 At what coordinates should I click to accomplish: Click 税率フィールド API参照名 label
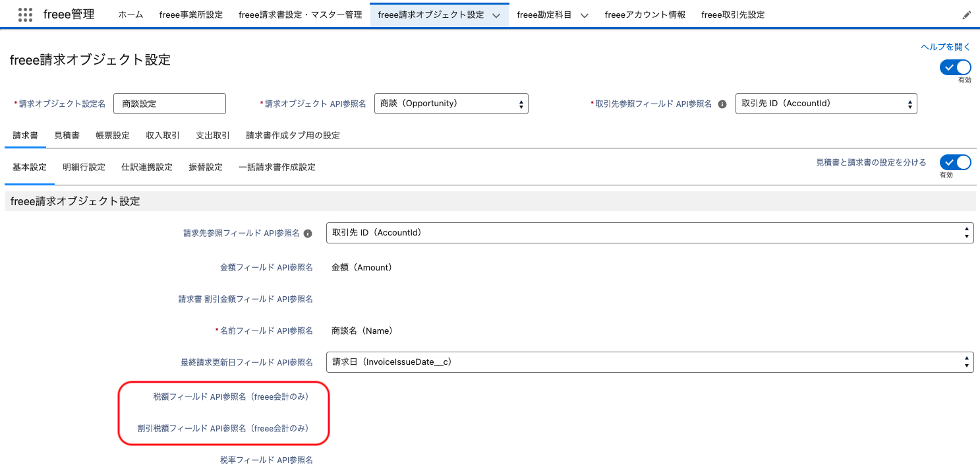point(266,460)
